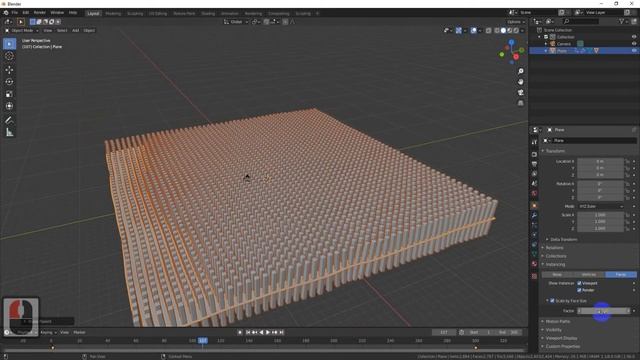The image size is (640, 360).
Task: Collapse the Transform panel
Action: point(556,151)
